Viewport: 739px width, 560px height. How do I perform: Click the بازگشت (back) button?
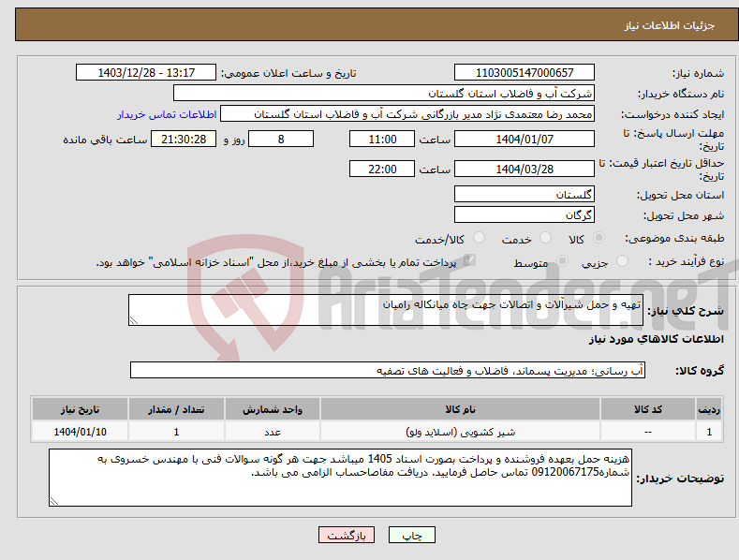347,535
